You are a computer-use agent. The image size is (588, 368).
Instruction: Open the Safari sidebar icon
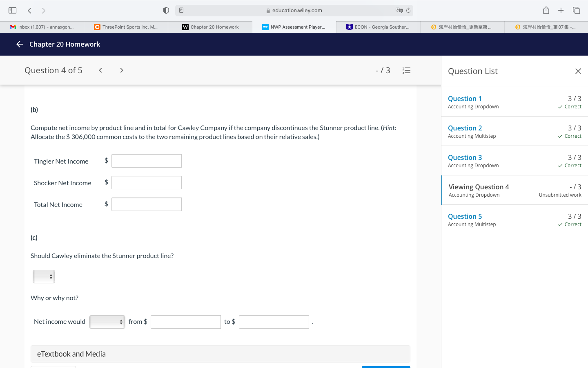(x=12, y=10)
